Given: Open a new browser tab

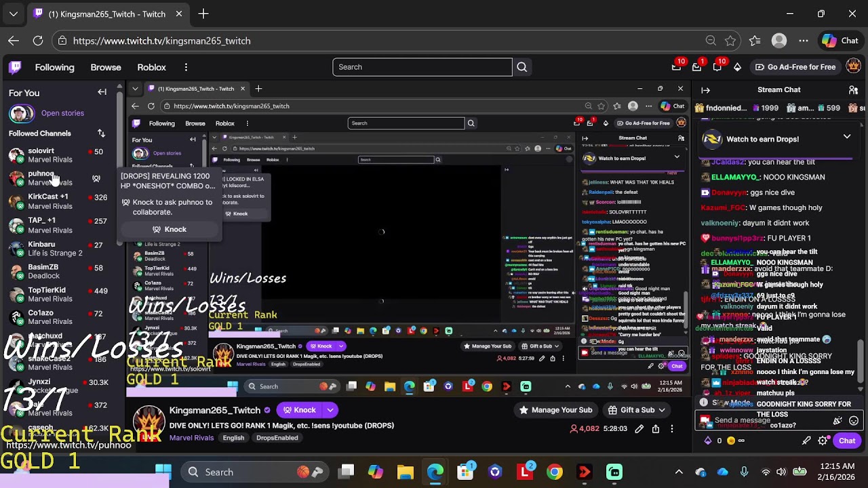Looking at the screenshot, I should pos(203,14).
